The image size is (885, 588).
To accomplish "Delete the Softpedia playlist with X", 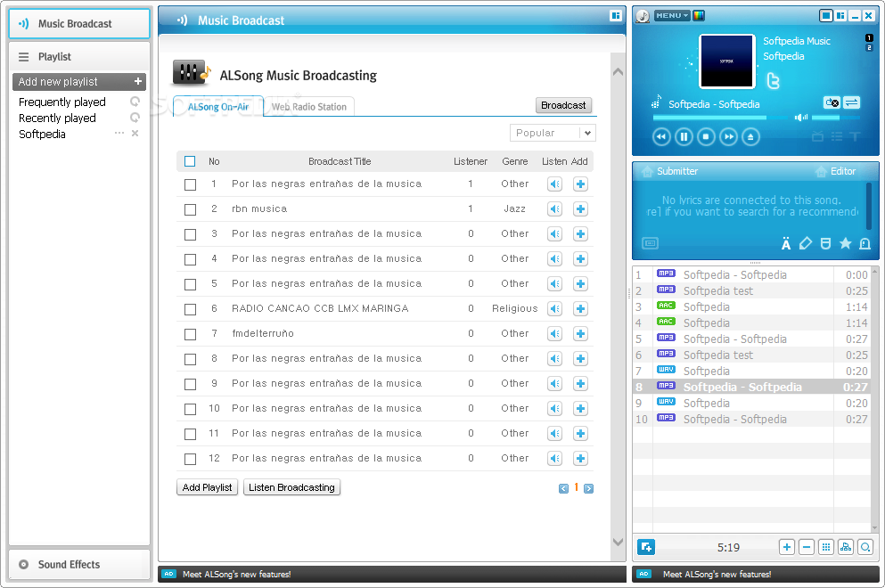I will tap(135, 133).
